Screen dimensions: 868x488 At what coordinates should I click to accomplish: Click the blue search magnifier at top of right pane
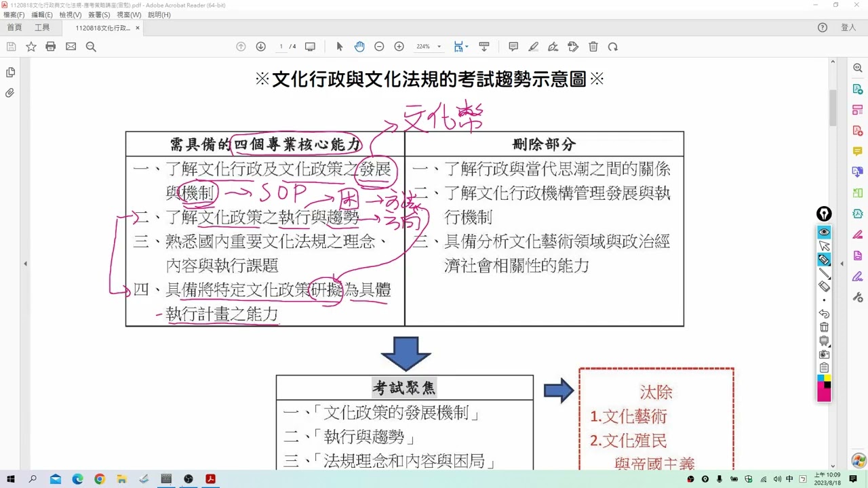point(857,68)
